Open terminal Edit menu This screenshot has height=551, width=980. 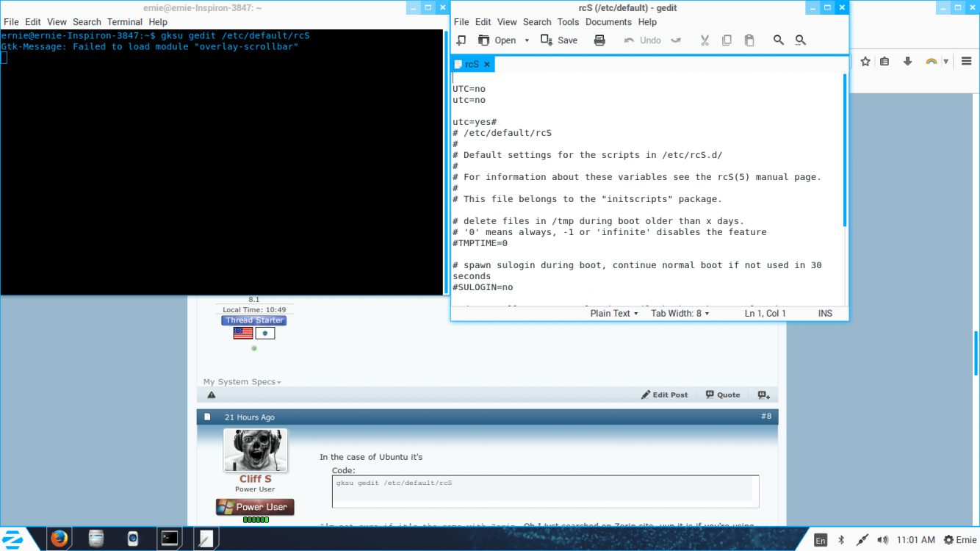(x=33, y=22)
